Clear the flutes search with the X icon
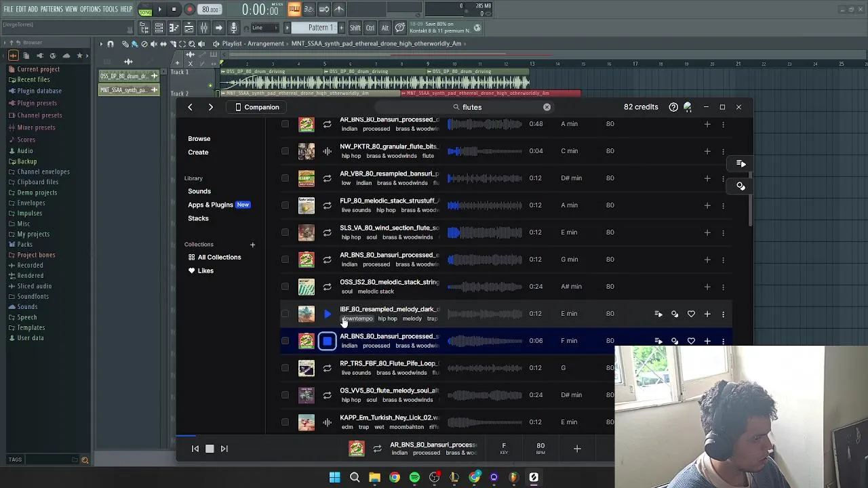 coord(547,107)
